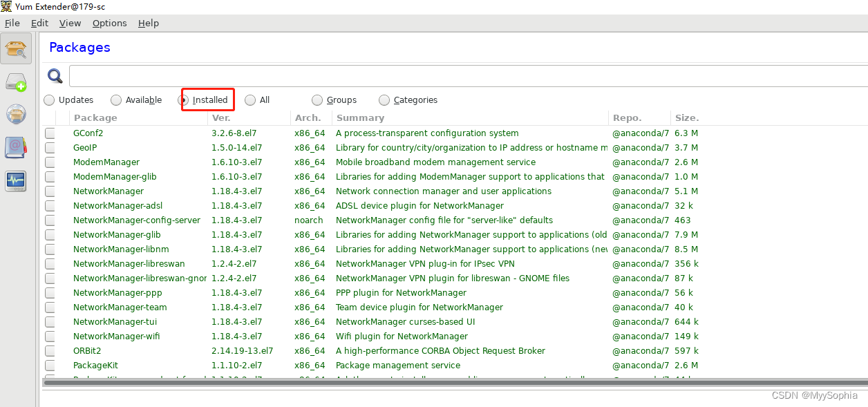Open the pending actions queue icon
The height and width of the screenshot is (407, 868).
pos(16,82)
